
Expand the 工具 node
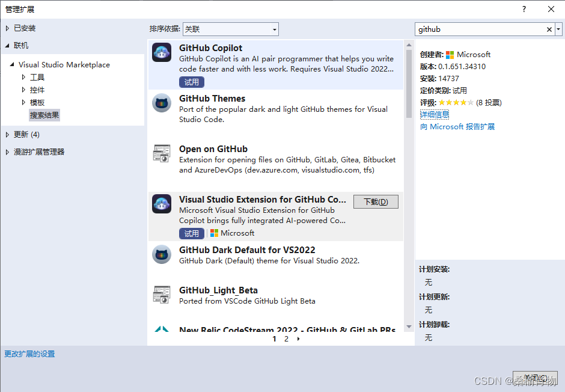click(23, 77)
